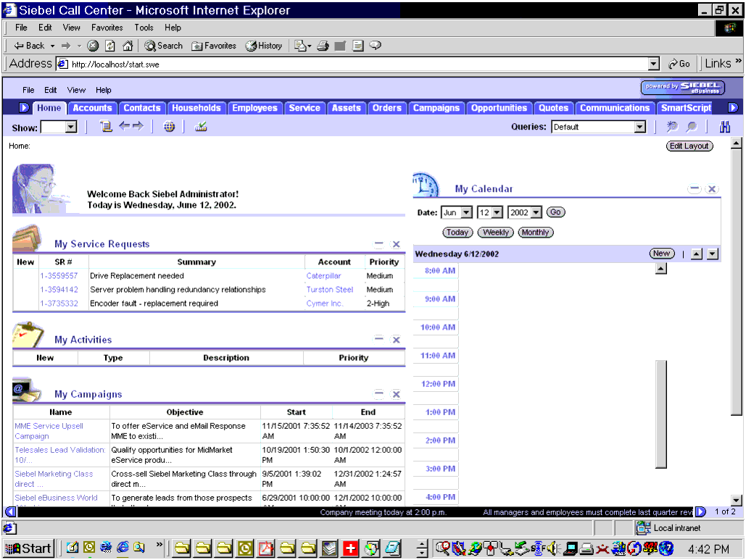
Task: Switch calendar to Weekly view
Action: click(x=496, y=232)
